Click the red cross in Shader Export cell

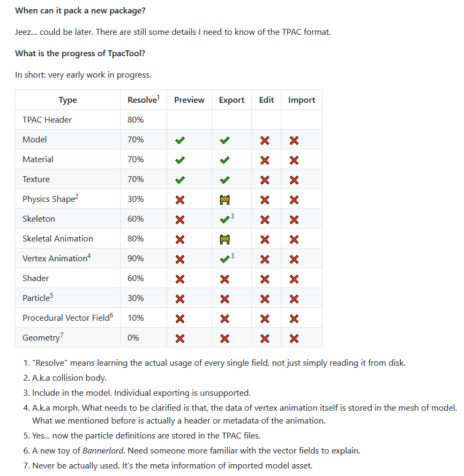(x=224, y=279)
